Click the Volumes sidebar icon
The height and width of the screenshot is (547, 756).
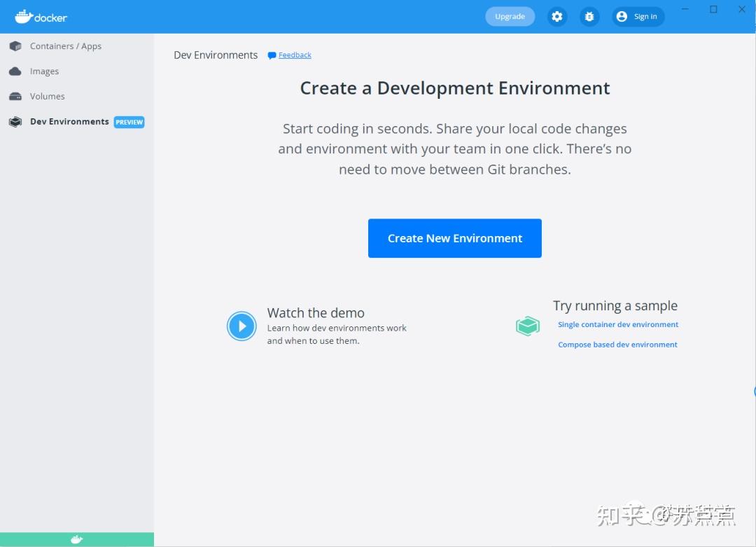coord(15,96)
